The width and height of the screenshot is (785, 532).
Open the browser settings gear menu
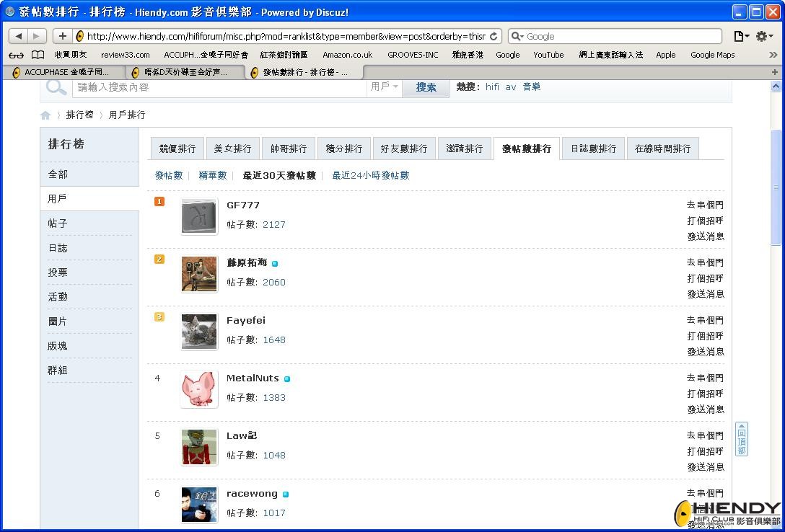[765, 36]
